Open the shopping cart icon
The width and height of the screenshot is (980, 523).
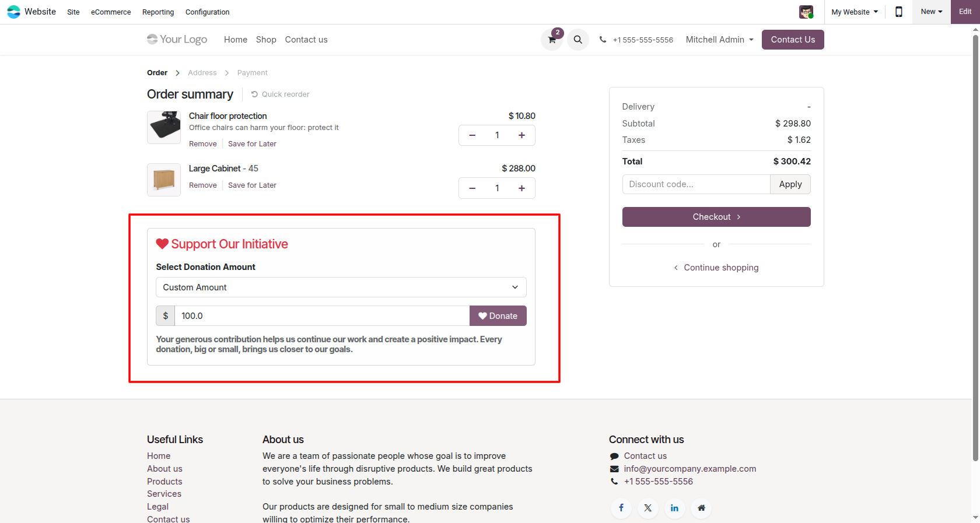[x=552, y=40]
